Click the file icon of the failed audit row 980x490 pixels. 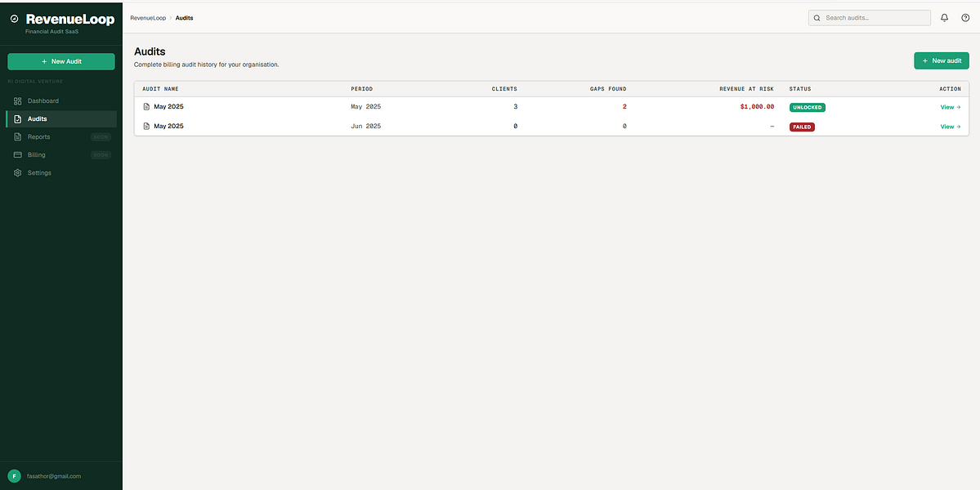(x=147, y=126)
